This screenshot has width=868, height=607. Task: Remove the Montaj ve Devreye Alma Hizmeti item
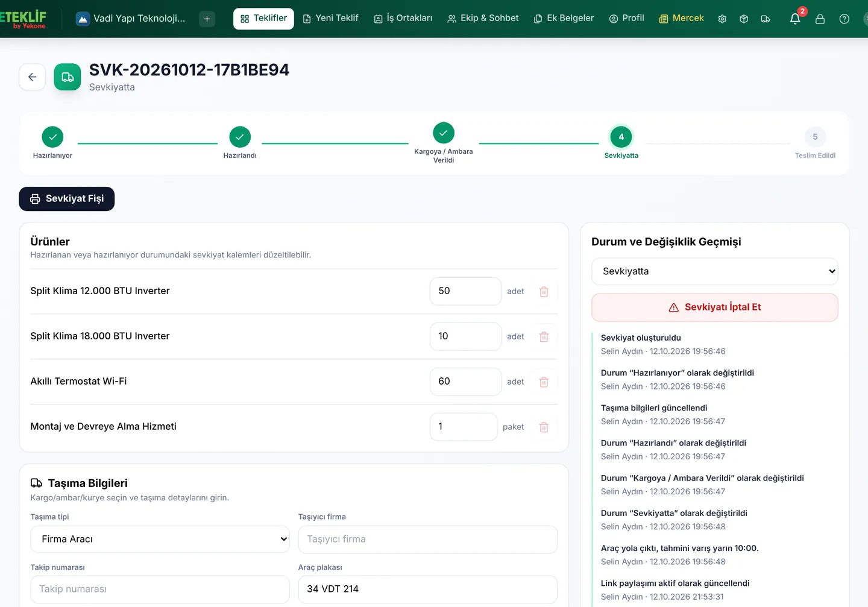click(544, 427)
